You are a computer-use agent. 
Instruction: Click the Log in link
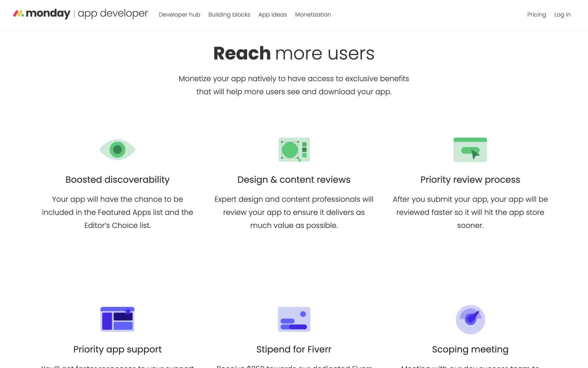point(562,15)
